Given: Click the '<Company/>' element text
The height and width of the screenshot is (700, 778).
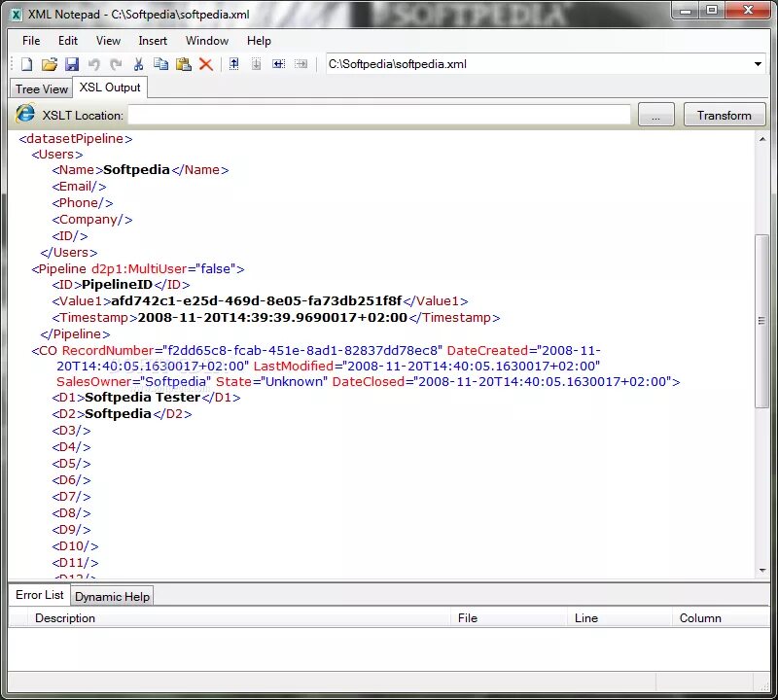Looking at the screenshot, I should point(91,220).
